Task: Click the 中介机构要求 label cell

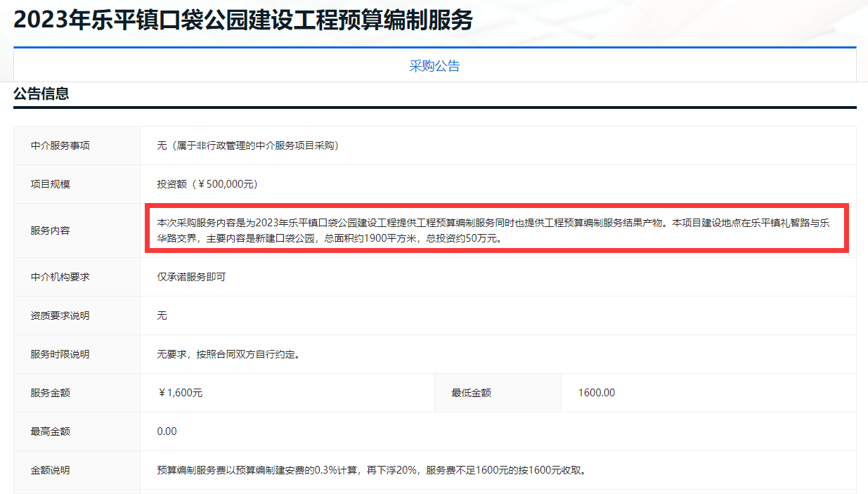Action: 77,277
